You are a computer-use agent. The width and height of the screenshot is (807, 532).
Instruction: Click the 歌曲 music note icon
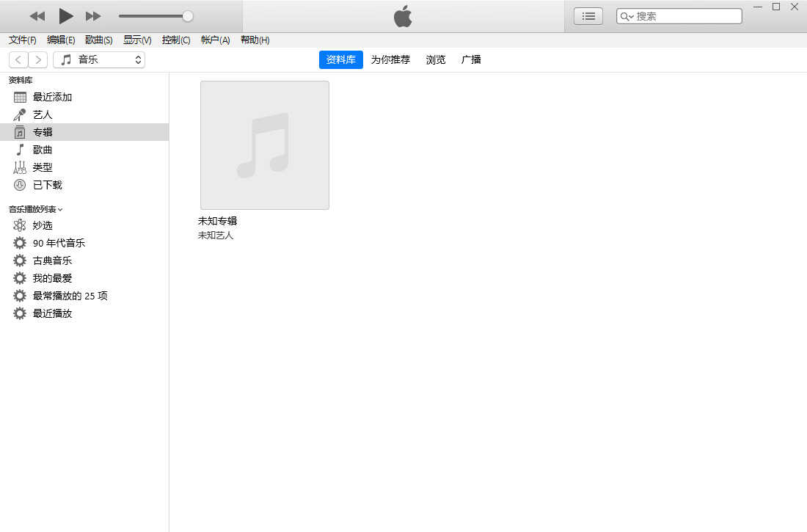pyautogui.click(x=20, y=150)
